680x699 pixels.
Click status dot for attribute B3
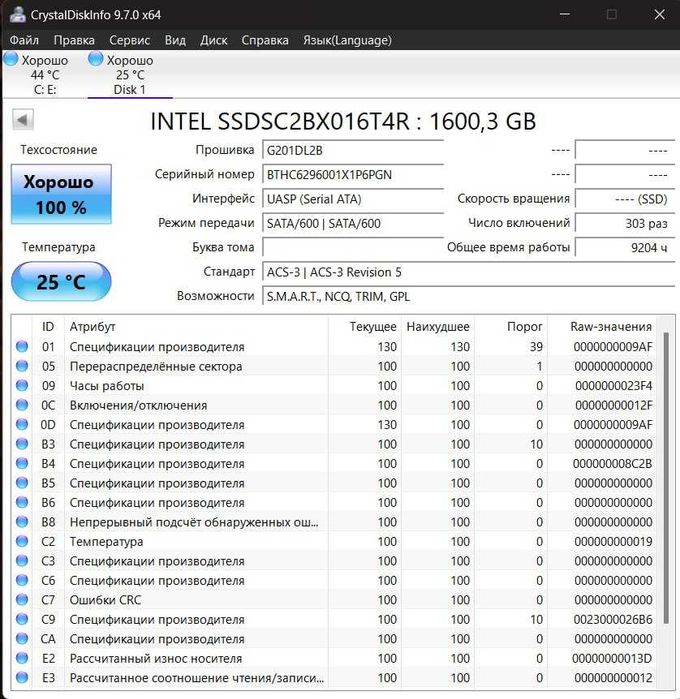pos(22,444)
